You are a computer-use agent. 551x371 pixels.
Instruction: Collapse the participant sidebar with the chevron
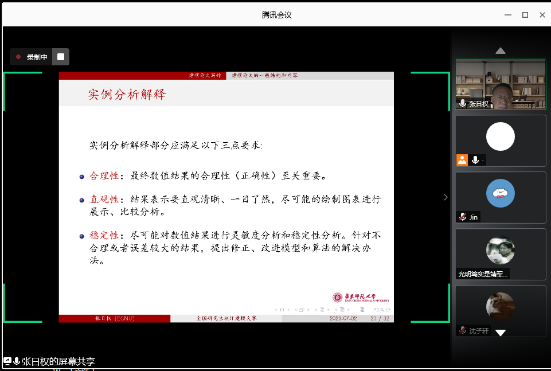click(x=446, y=197)
